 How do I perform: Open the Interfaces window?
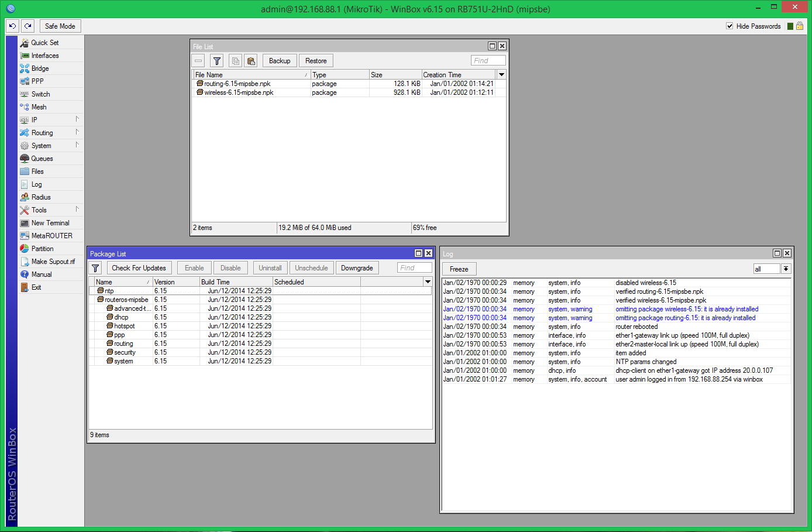tap(44, 55)
